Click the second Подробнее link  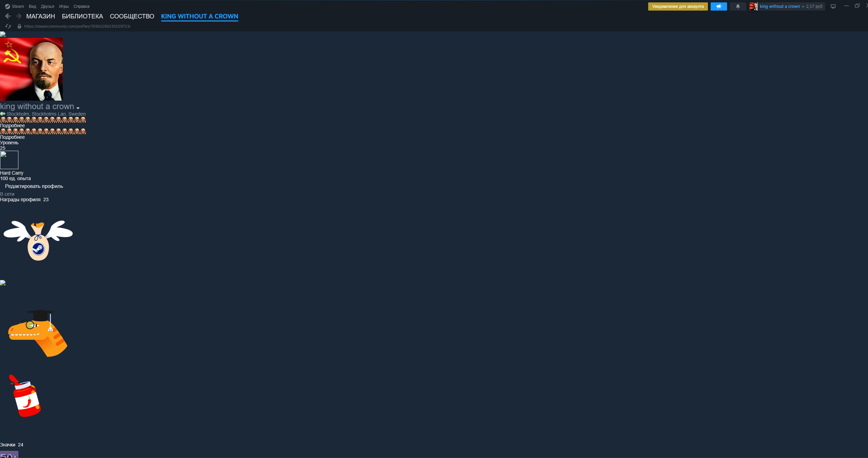[12, 137]
